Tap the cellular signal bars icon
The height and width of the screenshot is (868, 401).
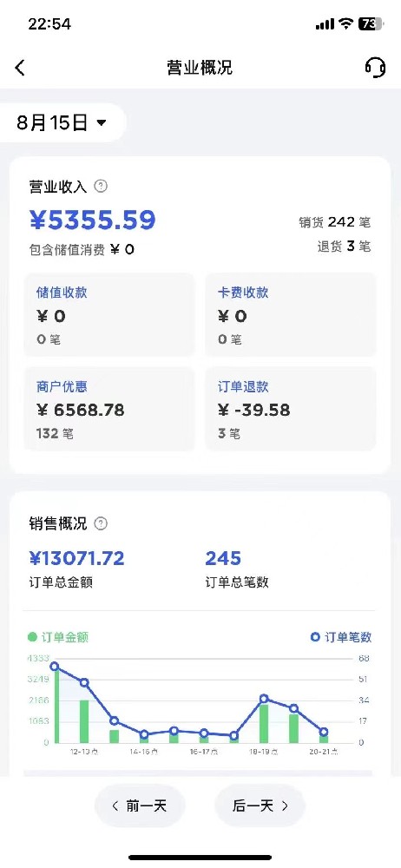[x=325, y=24]
